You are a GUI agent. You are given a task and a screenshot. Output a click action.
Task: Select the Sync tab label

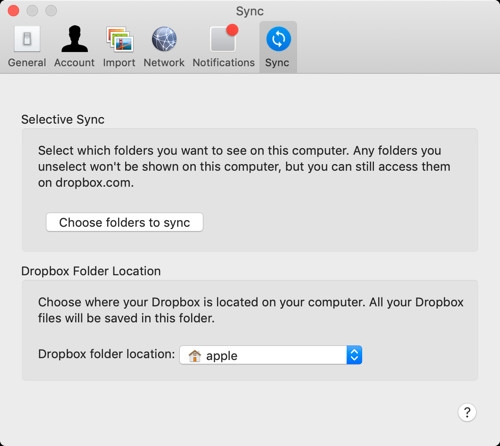point(277,63)
